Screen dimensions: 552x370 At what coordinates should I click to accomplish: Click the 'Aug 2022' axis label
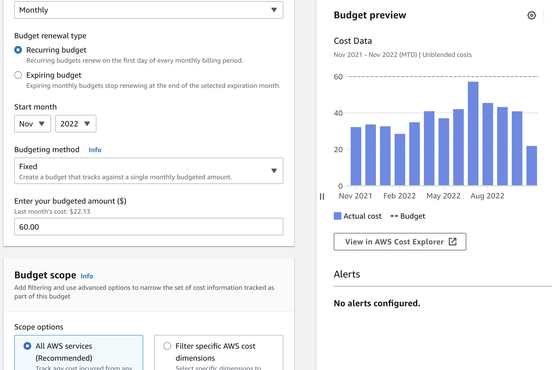point(487,196)
